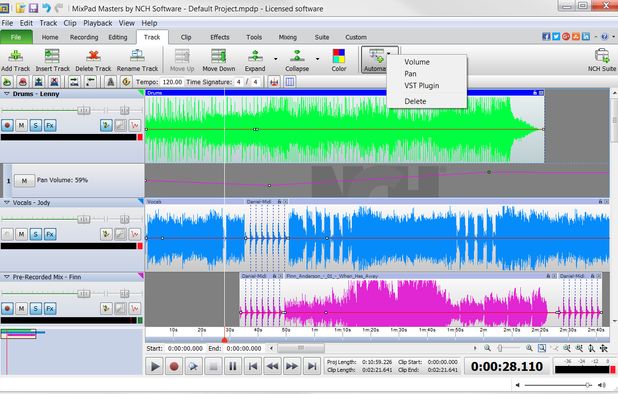
Task: Click the Fx button on Drums track
Action: [50, 126]
